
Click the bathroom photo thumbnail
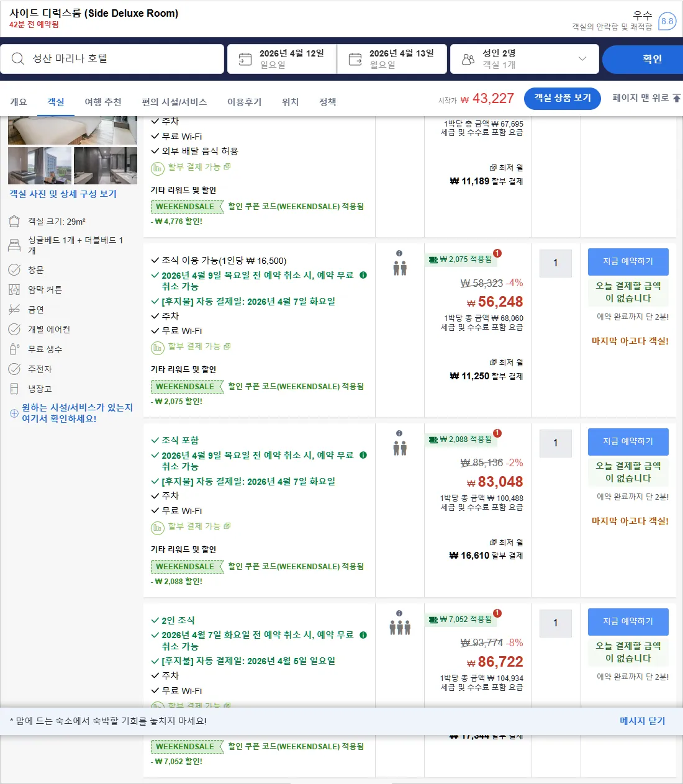106,166
